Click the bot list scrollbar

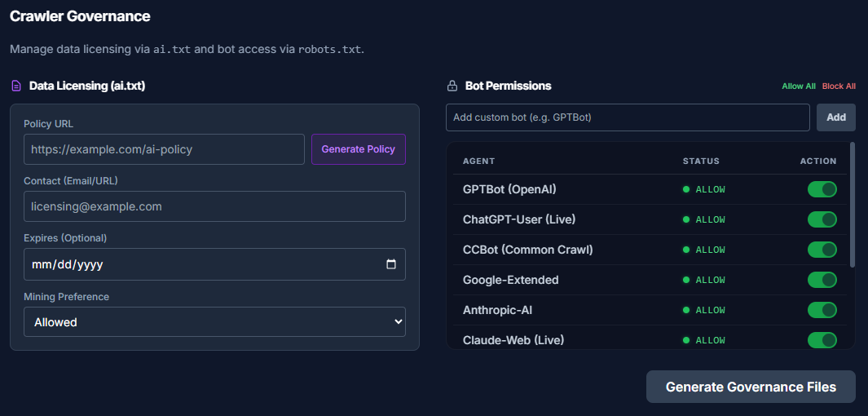(x=853, y=205)
